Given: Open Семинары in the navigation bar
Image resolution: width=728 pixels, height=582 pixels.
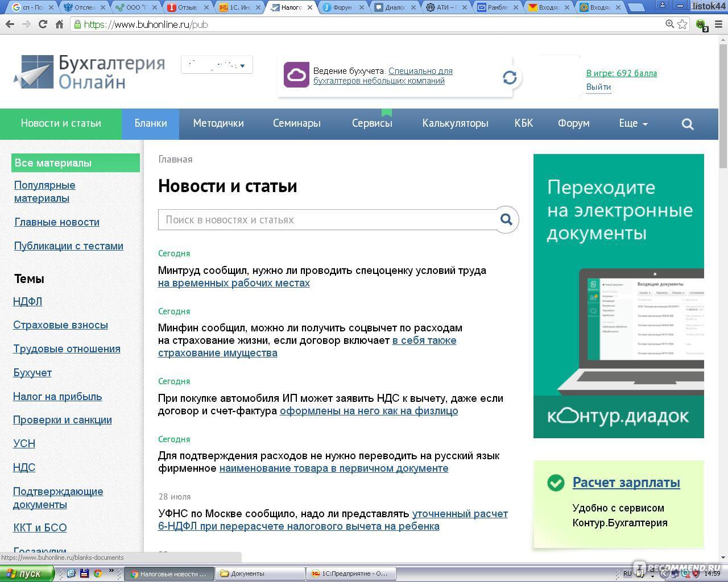Looking at the screenshot, I should click(x=297, y=123).
